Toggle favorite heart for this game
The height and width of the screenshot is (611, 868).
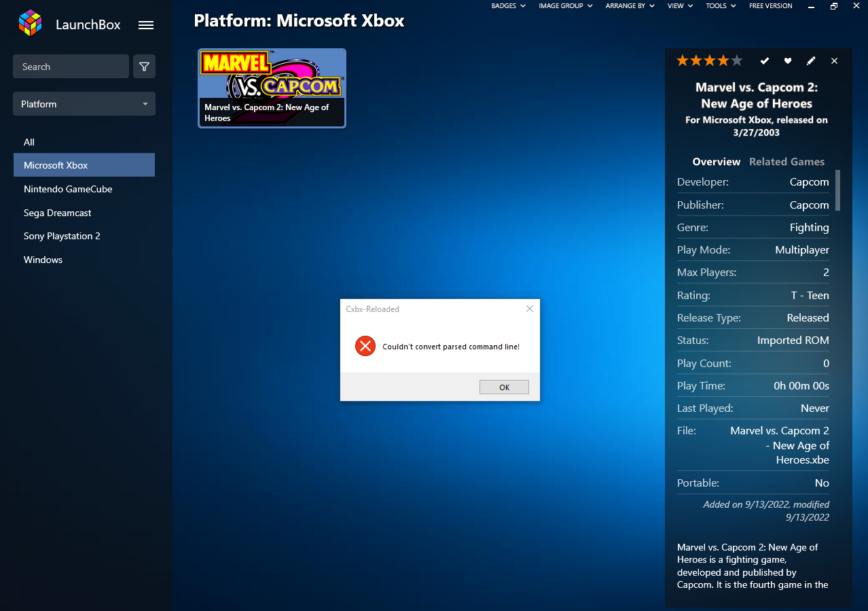(x=788, y=61)
